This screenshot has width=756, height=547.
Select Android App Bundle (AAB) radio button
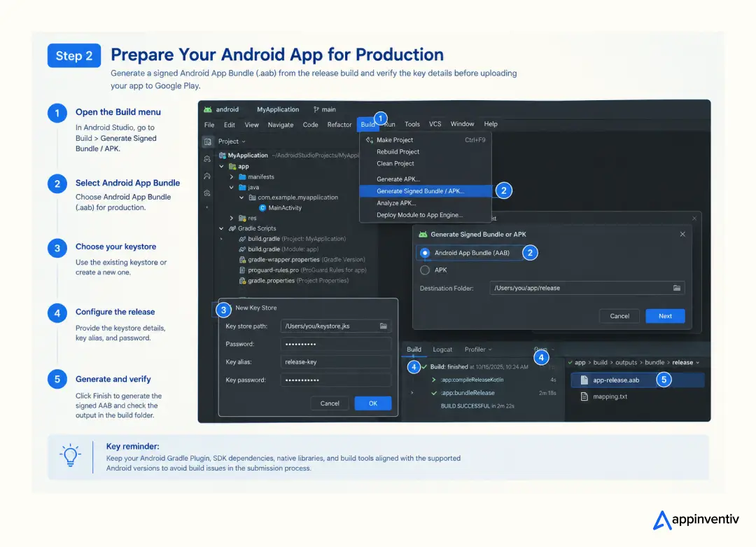pos(425,253)
